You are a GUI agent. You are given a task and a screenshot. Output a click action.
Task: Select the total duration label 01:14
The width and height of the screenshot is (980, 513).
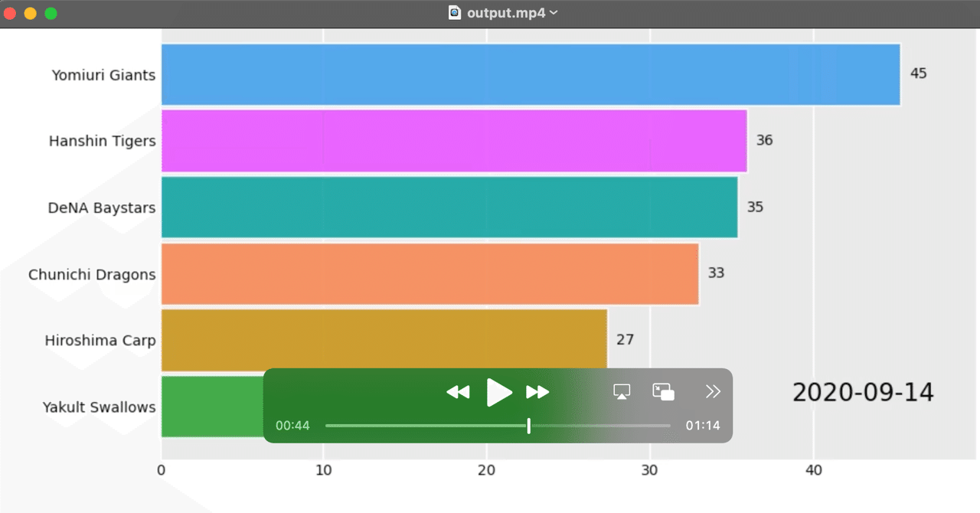pyautogui.click(x=703, y=425)
